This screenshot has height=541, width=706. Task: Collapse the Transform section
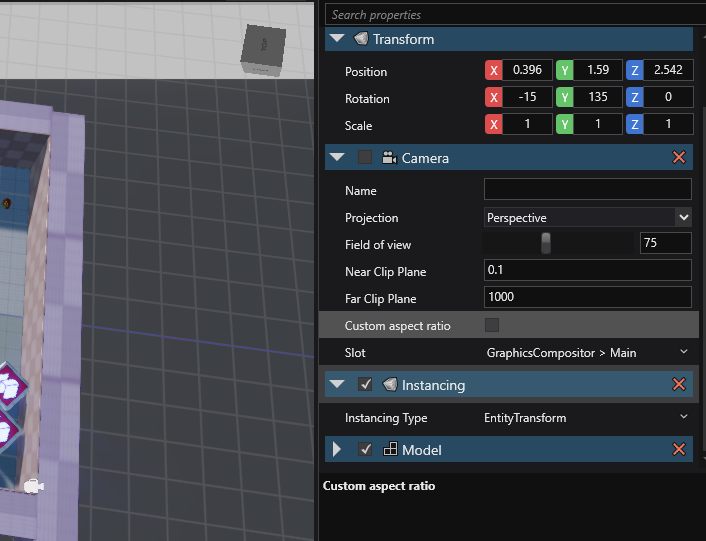pos(337,38)
